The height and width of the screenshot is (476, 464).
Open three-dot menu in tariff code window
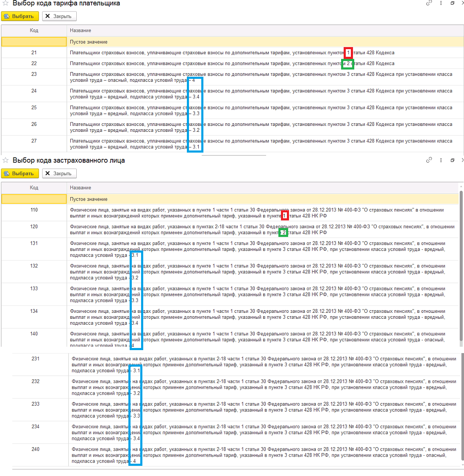pos(441,3)
